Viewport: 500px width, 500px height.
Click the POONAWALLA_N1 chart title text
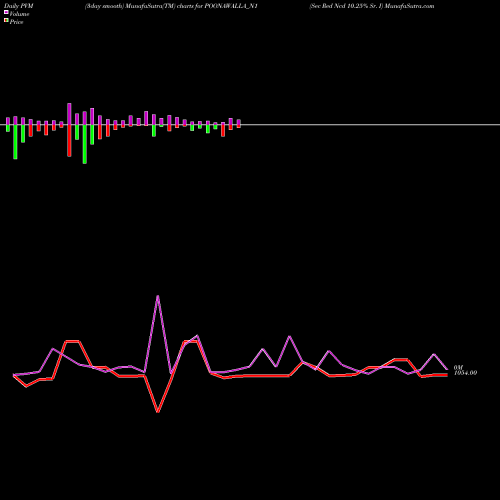point(231,6)
